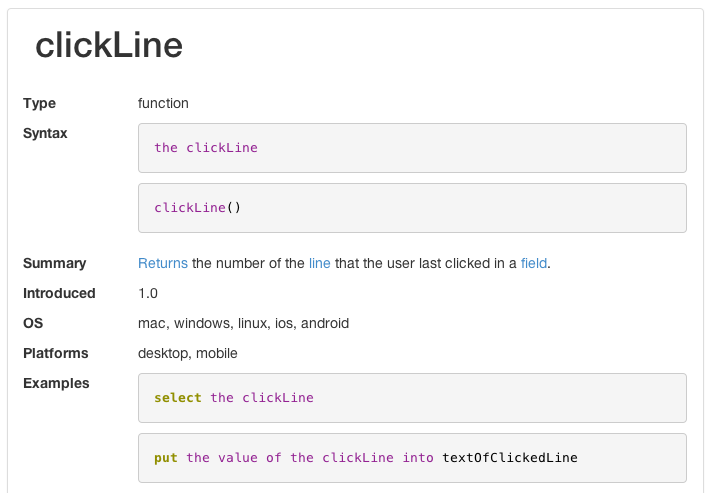This screenshot has width=714, height=493.
Task: Click the "OS" row label
Action: [x=33, y=323]
